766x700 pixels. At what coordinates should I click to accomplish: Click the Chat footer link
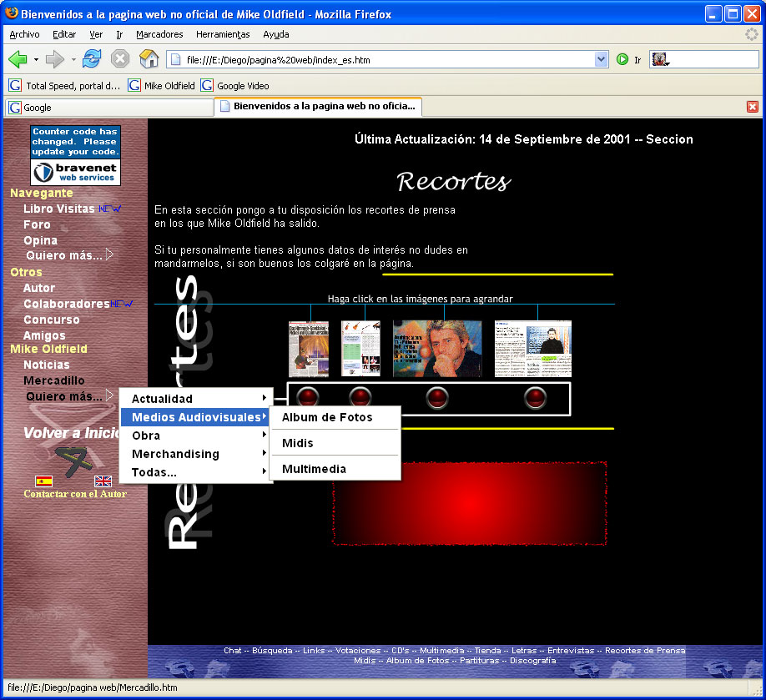[x=233, y=650]
